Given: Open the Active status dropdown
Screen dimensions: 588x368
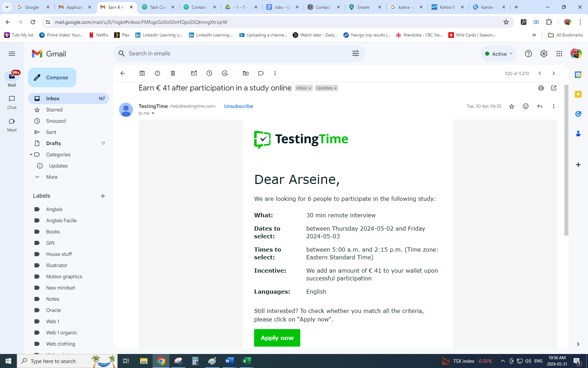Looking at the screenshot, I should 499,54.
